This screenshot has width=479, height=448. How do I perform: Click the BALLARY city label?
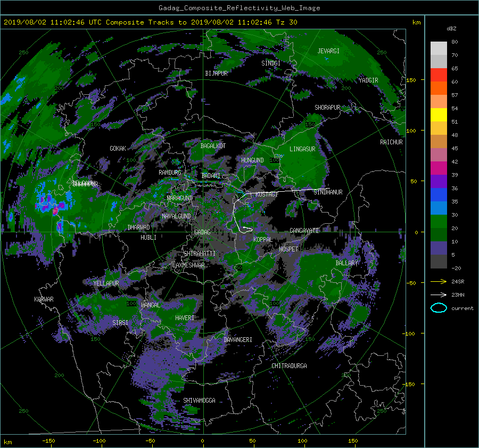click(346, 263)
